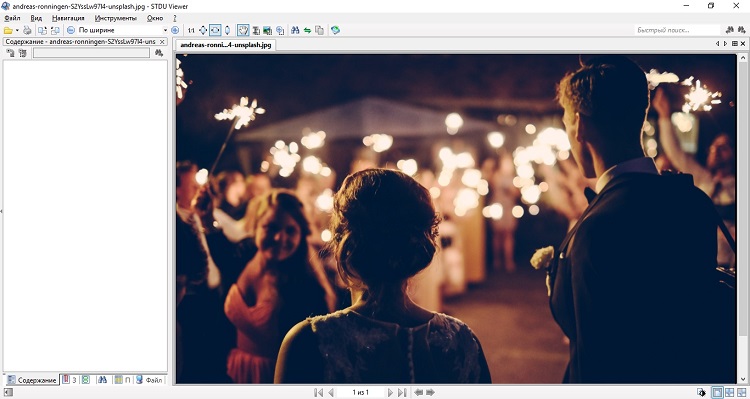Select book cover layout mode

pos(741,393)
